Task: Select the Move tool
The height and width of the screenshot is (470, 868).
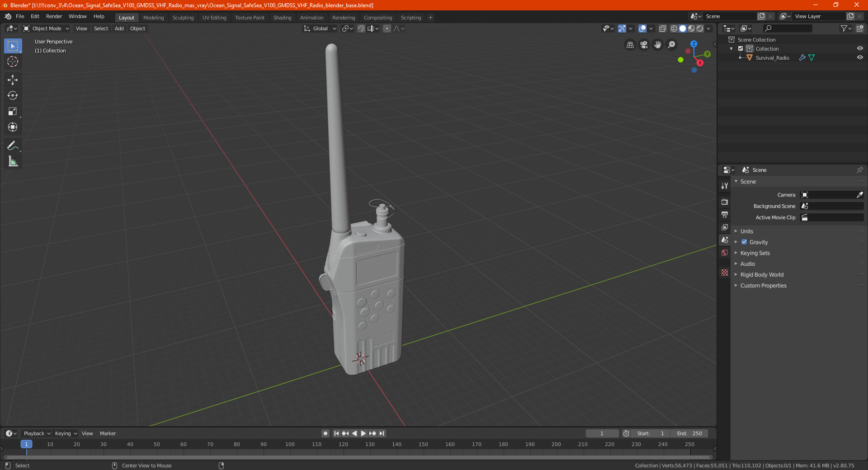Action: 13,80
